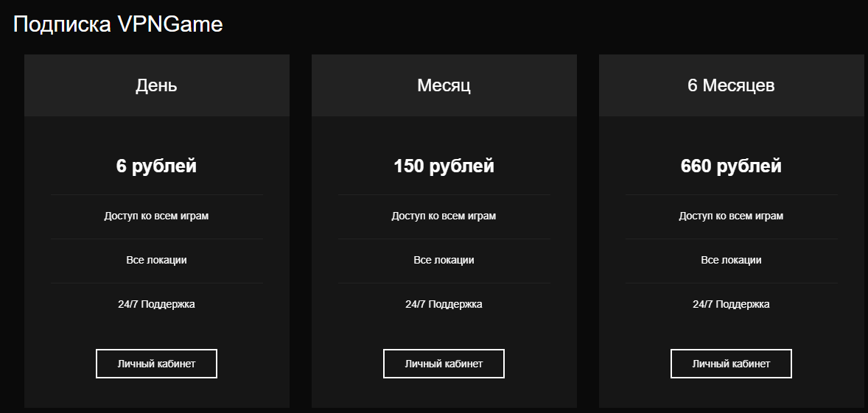Click the 6 Месяцев plan header

point(731,85)
